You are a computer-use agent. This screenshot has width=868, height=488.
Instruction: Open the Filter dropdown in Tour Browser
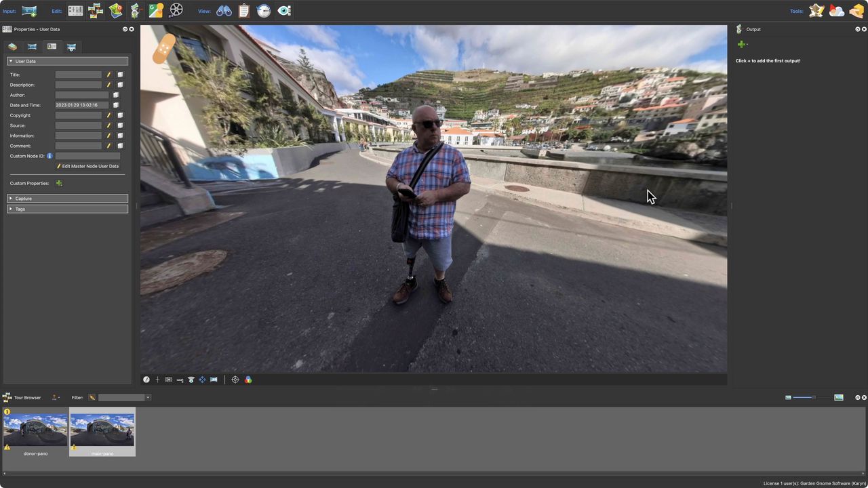tap(147, 398)
